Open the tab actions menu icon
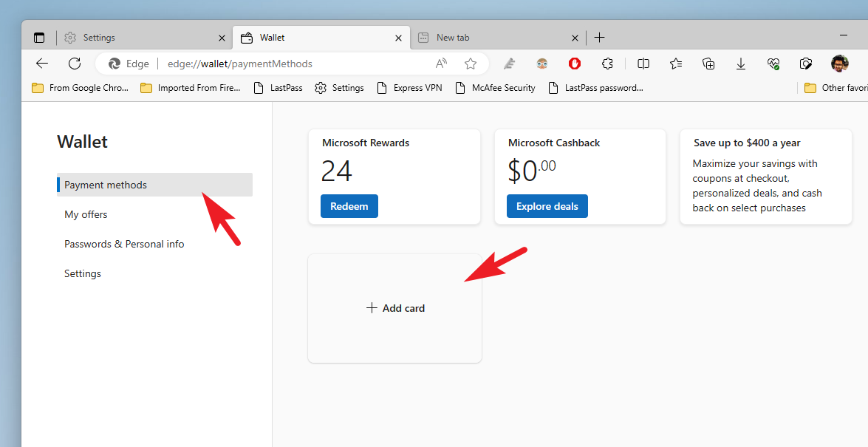 click(38, 38)
